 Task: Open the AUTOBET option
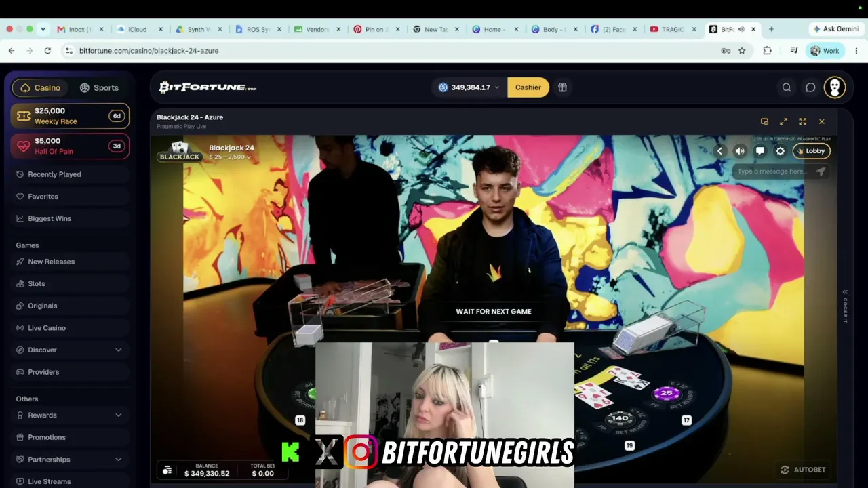pyautogui.click(x=803, y=470)
